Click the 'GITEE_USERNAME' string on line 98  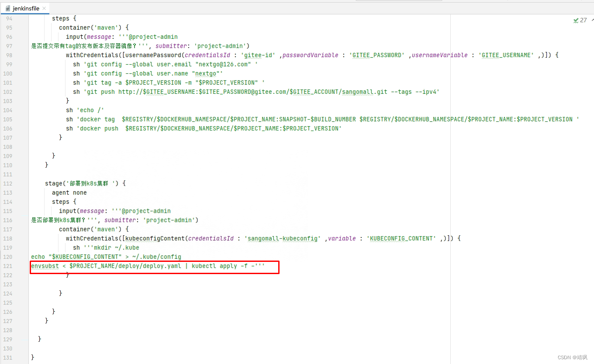pyautogui.click(x=507, y=55)
